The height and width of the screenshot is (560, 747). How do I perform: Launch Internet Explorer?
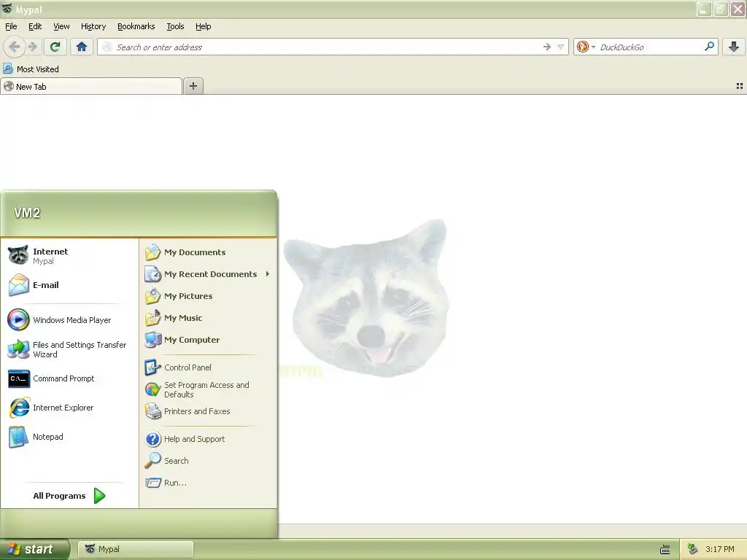click(x=69, y=408)
